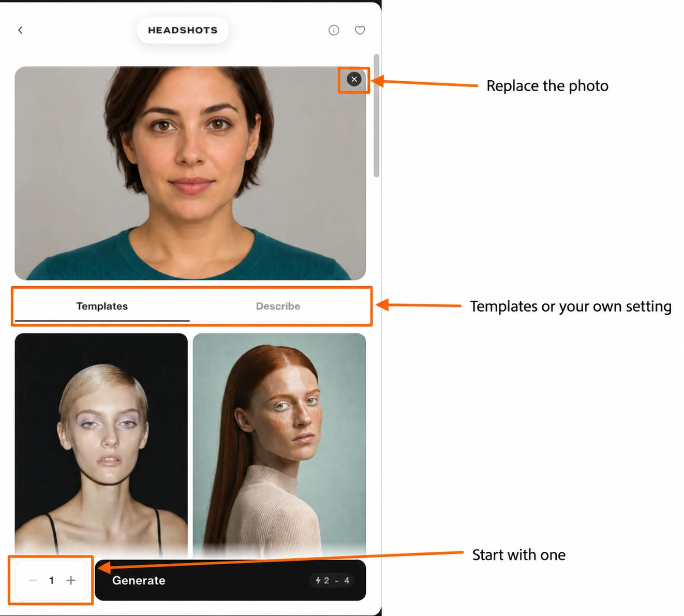Switch to the Describe tab
This screenshot has width=684, height=616.
[x=278, y=306]
